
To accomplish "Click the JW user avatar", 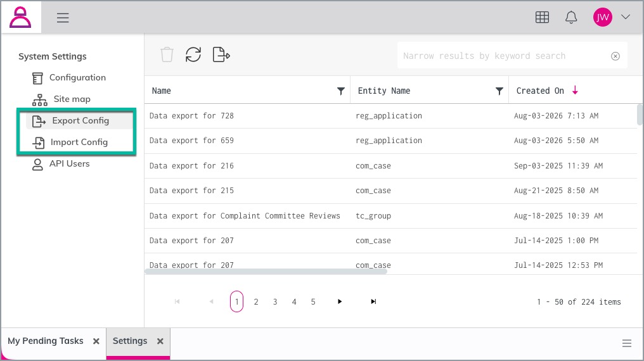I will click(x=603, y=17).
